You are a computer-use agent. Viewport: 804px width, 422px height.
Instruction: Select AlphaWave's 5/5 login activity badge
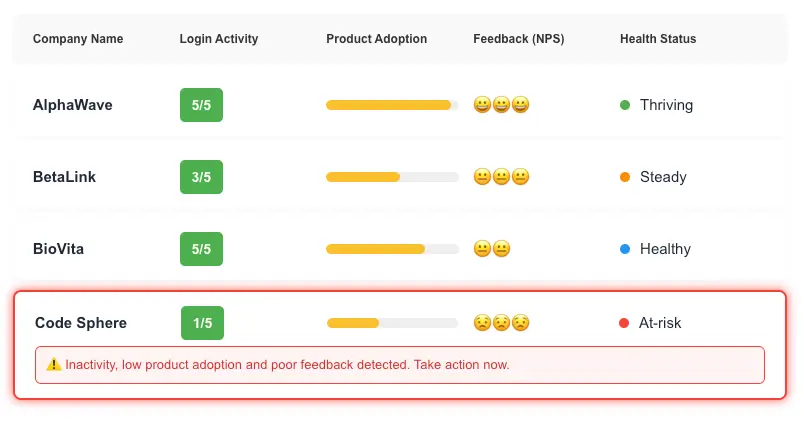click(x=202, y=105)
